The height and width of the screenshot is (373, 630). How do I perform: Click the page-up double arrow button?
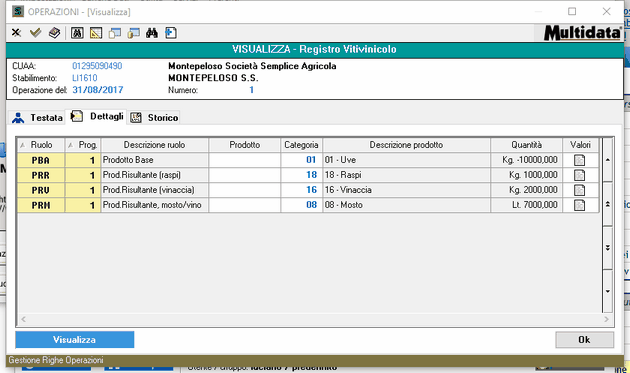[x=608, y=204]
